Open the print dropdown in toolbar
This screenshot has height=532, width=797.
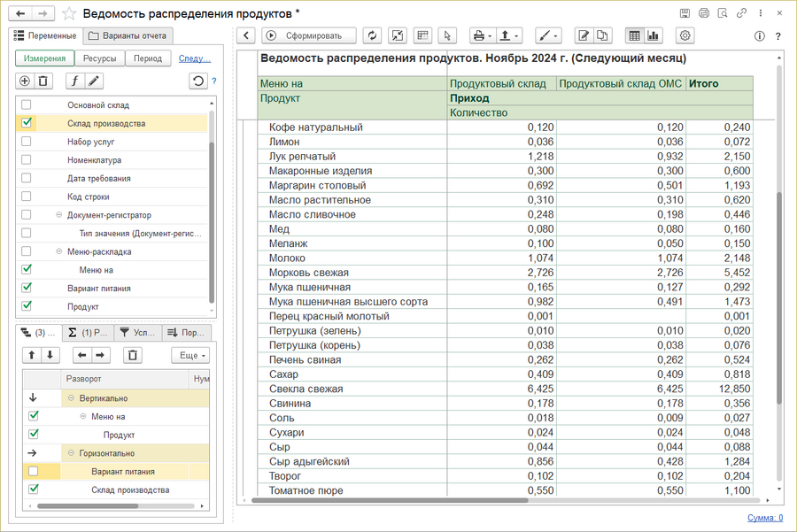(x=483, y=35)
